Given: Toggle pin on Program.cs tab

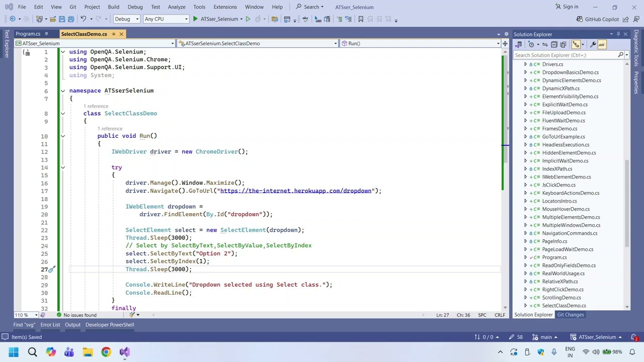Looking at the screenshot, I should click(x=46, y=34).
